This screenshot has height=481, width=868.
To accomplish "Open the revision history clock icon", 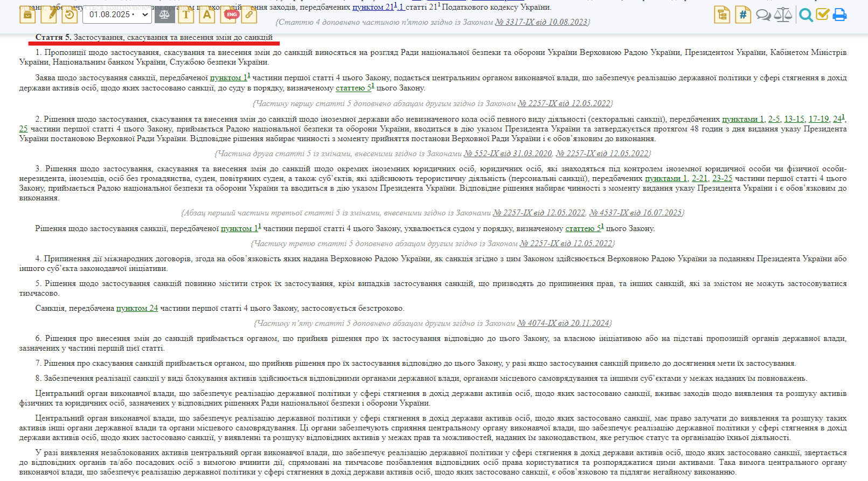I will tap(70, 15).
